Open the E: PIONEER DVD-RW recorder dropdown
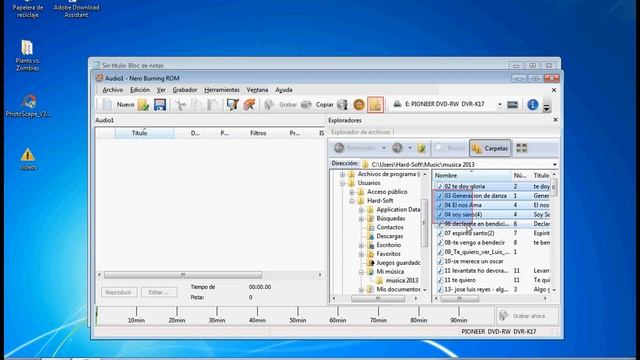Image resolution: width=640 pixels, height=360 pixels. [x=500, y=104]
